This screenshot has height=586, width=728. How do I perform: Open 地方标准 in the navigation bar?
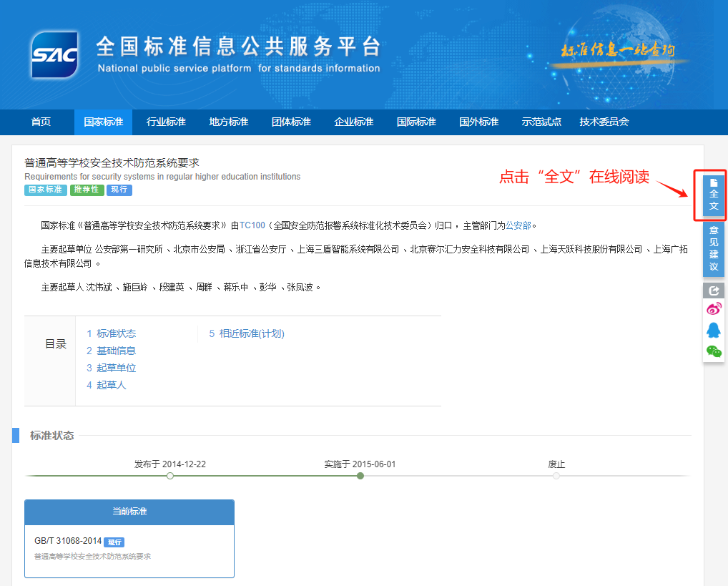click(228, 122)
